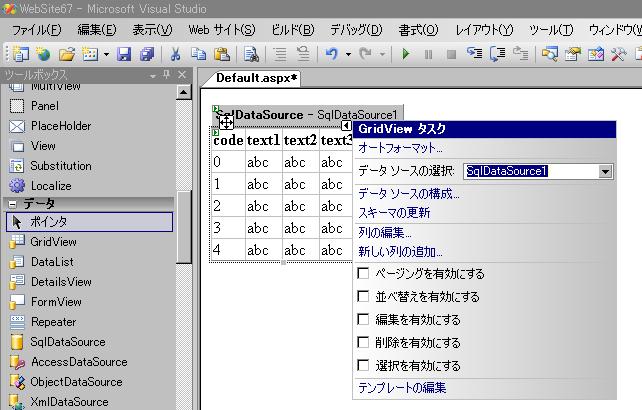Click the Start Debugging green play icon
The image size is (642, 410).
[406, 54]
